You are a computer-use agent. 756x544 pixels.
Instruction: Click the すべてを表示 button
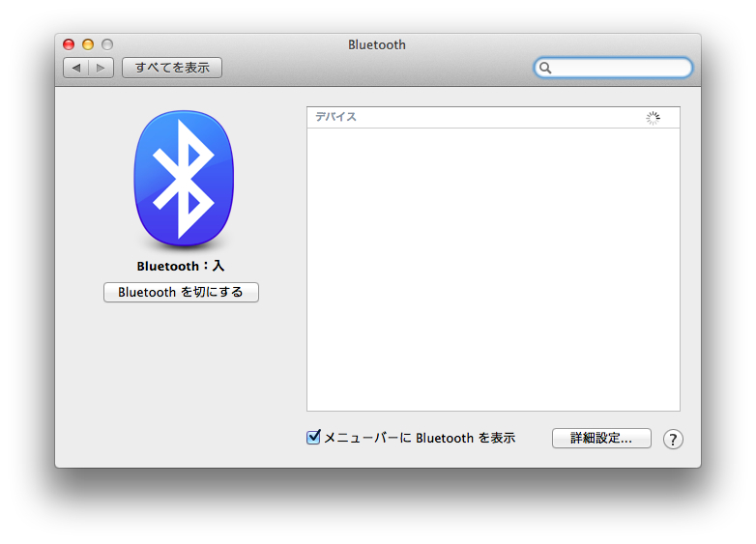click(x=172, y=68)
